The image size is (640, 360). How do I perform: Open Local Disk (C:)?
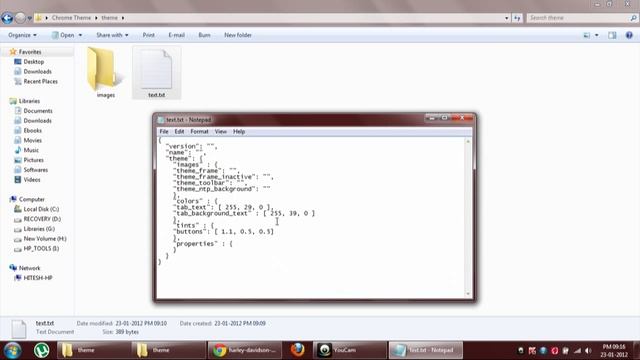tap(41, 209)
